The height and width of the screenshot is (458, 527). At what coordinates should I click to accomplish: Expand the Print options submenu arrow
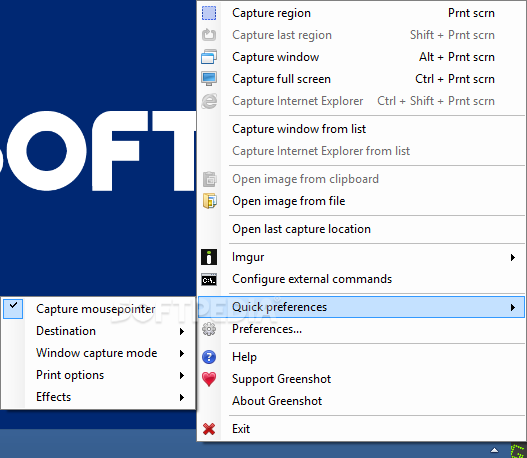click(182, 375)
